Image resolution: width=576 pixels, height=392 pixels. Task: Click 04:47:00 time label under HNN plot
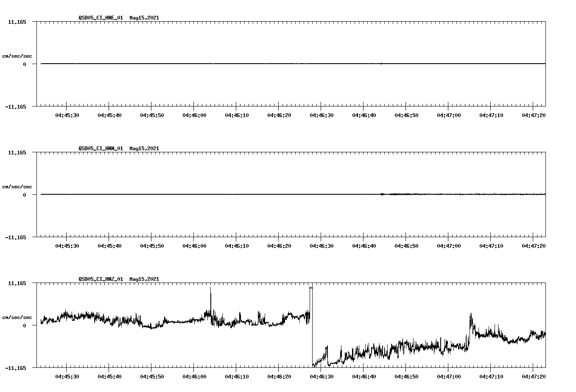tap(449, 246)
